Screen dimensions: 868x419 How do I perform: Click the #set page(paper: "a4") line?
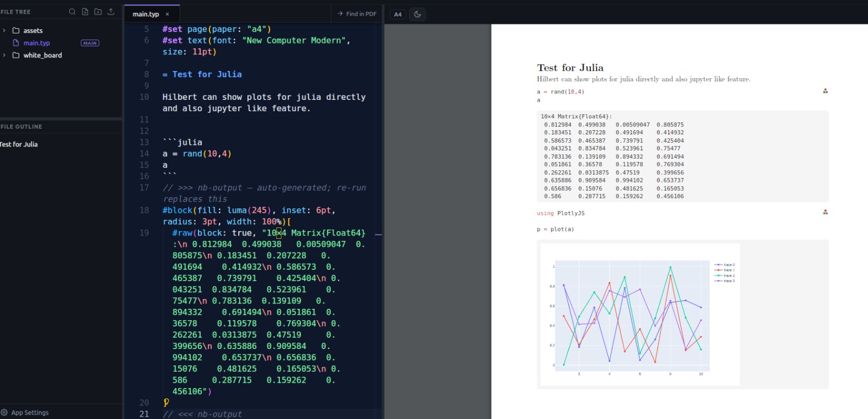[x=216, y=29]
